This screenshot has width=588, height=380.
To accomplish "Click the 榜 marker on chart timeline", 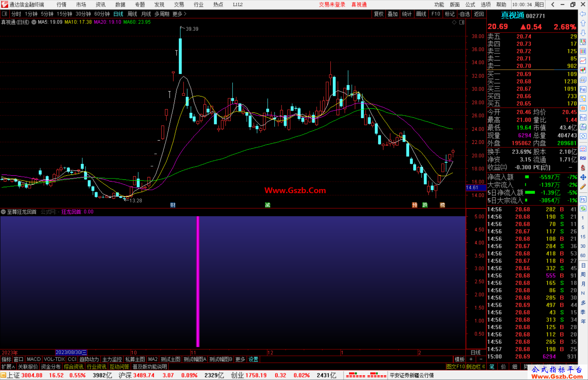I will [442, 205].
